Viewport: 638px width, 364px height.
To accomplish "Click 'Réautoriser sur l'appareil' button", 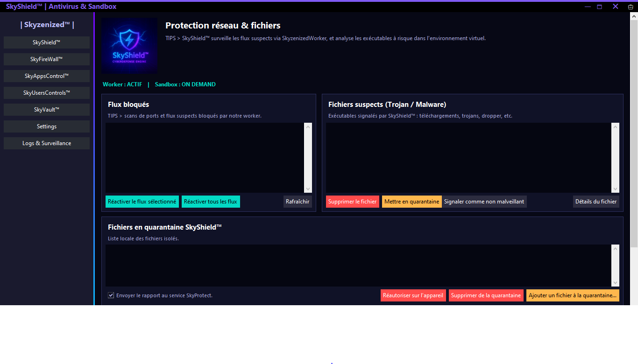I will [x=413, y=295].
